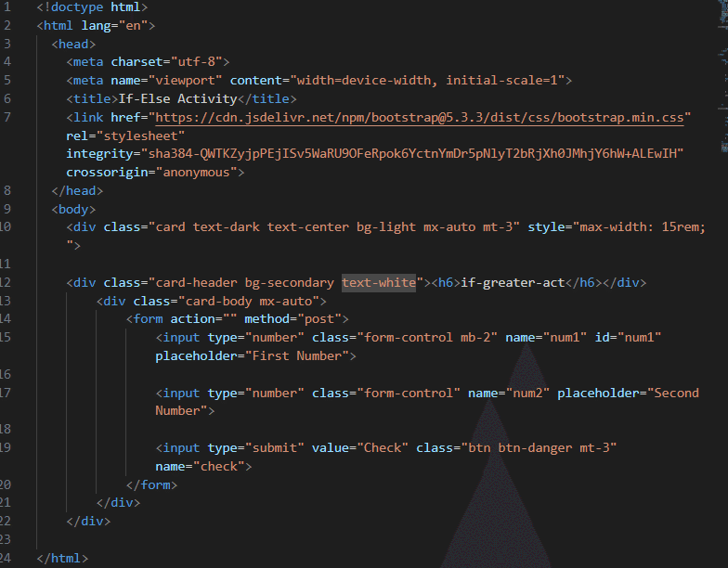728x568 pixels.
Task: Click line number 19 in gutter
Action: (x=6, y=447)
